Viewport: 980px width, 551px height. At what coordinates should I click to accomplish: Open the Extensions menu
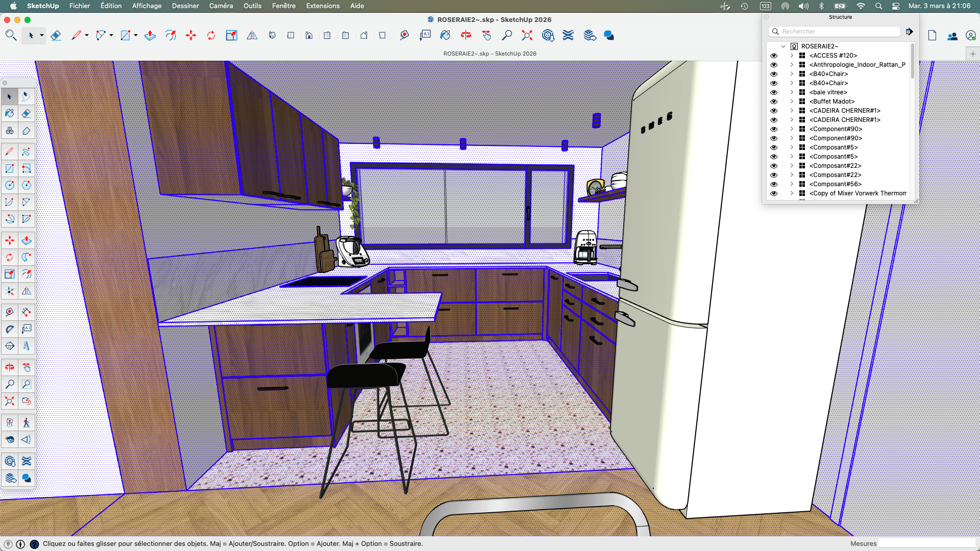tap(323, 6)
